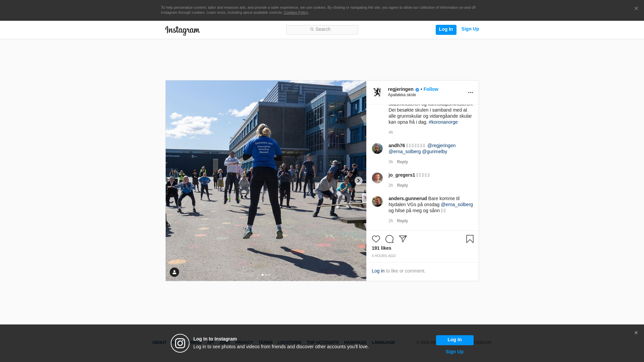644x362 pixels.
Task: Reply to jo_gregers1's comment
Action: [402, 185]
